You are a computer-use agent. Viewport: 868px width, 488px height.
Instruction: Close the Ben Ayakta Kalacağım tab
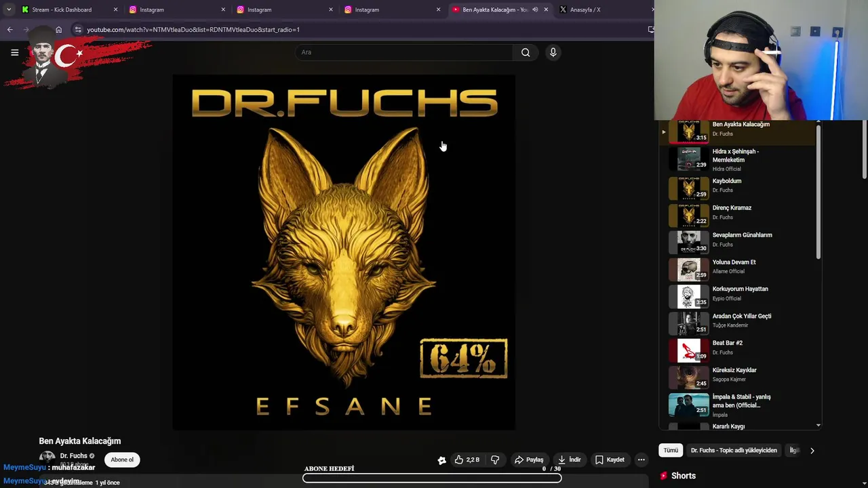point(546,9)
